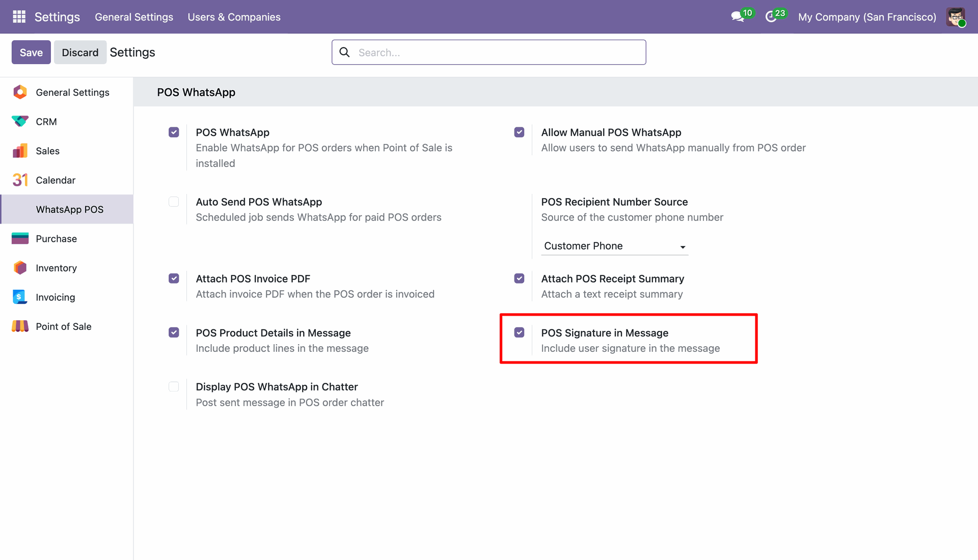The width and height of the screenshot is (978, 560).
Task: Click the 'Attach a text receipt summary' text
Action: 612,294
